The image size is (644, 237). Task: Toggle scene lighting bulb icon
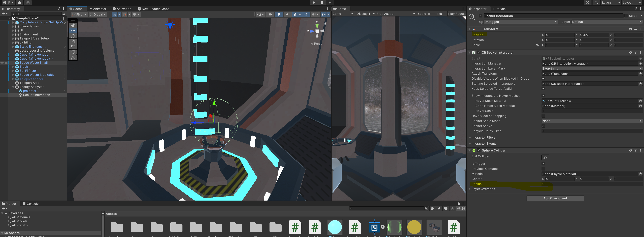279,14
